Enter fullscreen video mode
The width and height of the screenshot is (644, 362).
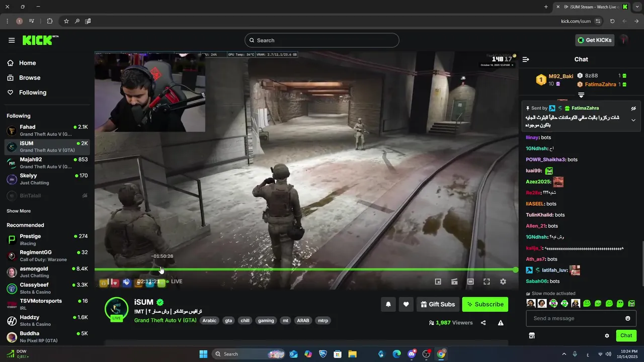[x=487, y=282]
